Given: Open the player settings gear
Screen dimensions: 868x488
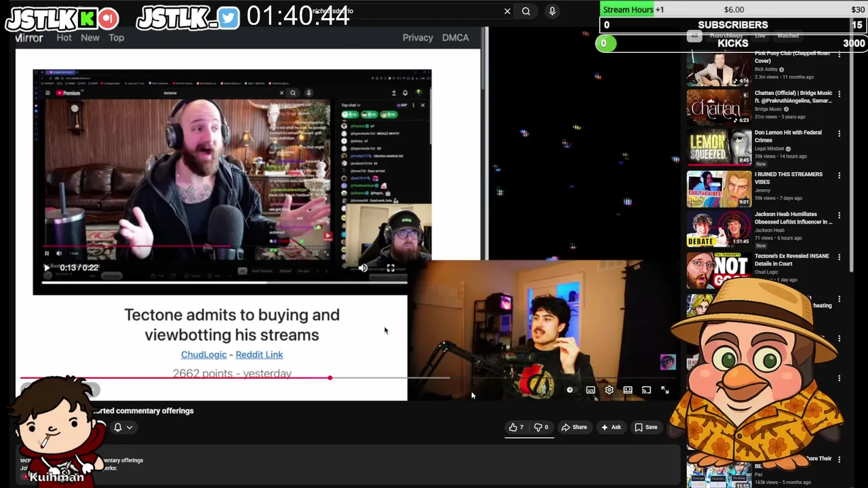Looking at the screenshot, I should pyautogui.click(x=609, y=390).
